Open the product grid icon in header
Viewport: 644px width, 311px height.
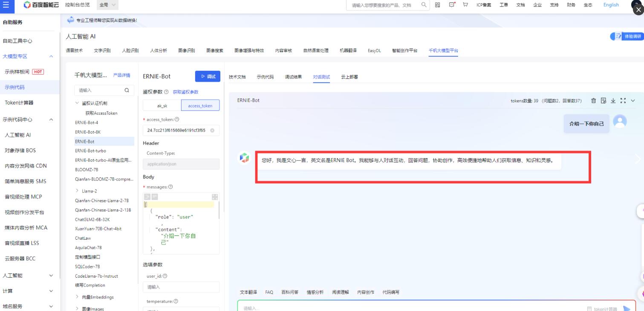pyautogui.click(x=438, y=5)
